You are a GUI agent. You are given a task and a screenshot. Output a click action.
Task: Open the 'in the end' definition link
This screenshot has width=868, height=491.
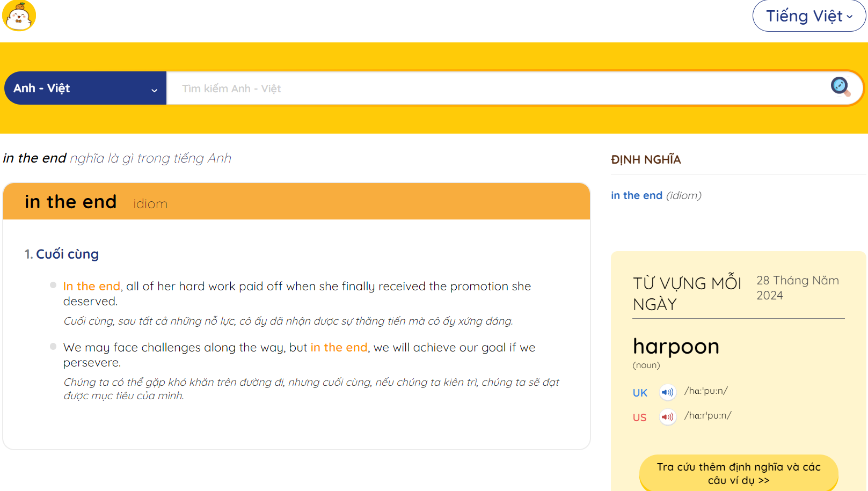click(x=637, y=195)
